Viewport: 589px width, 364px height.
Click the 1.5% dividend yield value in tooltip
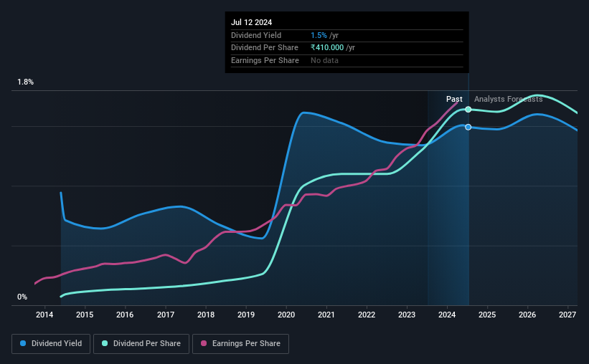(x=319, y=35)
